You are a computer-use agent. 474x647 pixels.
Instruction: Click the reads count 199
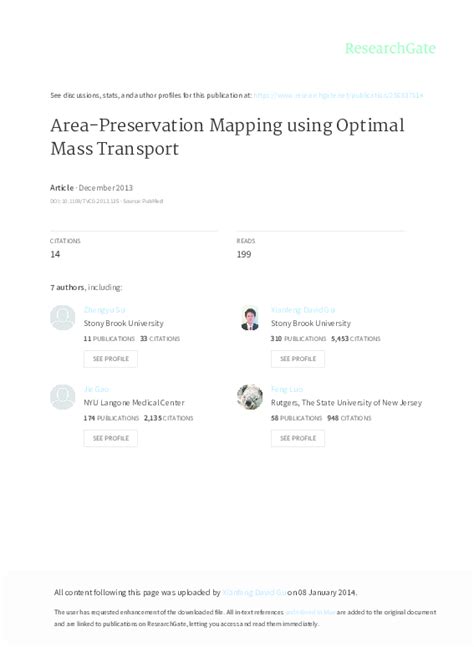[x=244, y=254]
